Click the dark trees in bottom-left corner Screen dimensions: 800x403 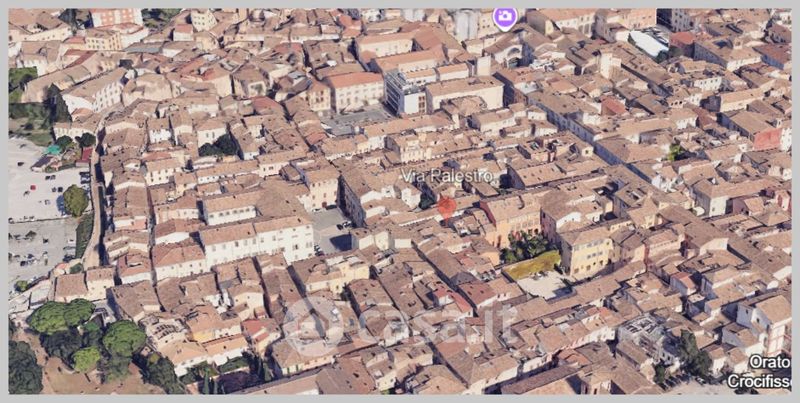click(x=24, y=366)
